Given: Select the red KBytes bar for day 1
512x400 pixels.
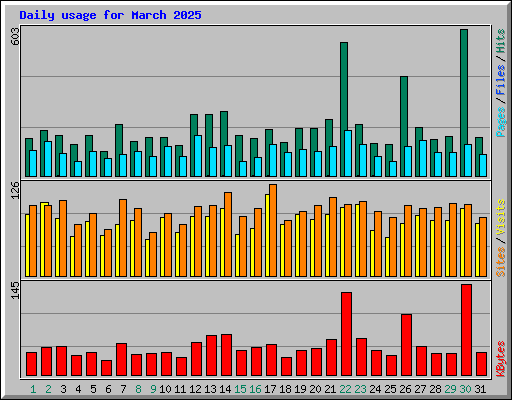Looking at the screenshot, I should click(x=31, y=364).
